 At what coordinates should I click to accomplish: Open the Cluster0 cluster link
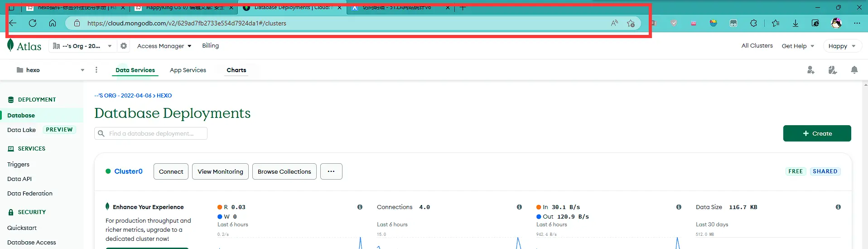(x=128, y=171)
